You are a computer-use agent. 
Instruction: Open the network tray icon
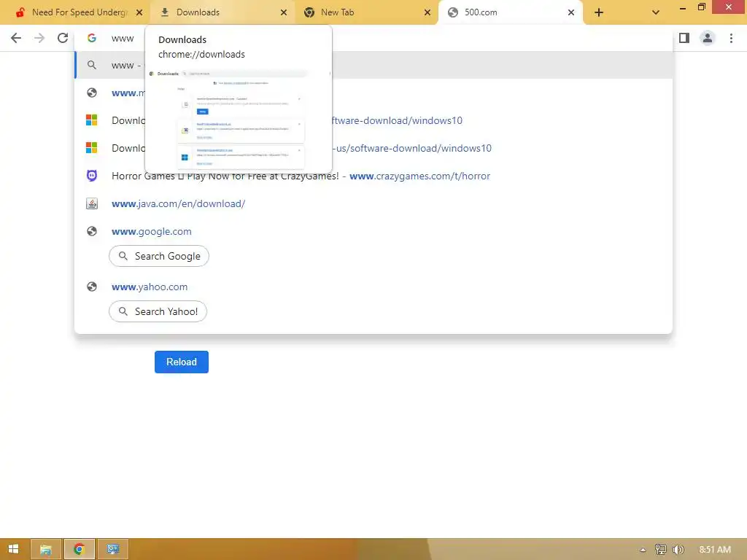pyautogui.click(x=660, y=550)
